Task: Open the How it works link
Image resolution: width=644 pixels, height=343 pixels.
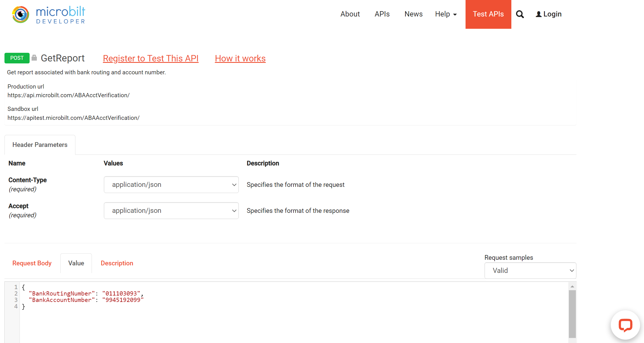Action: coord(240,58)
